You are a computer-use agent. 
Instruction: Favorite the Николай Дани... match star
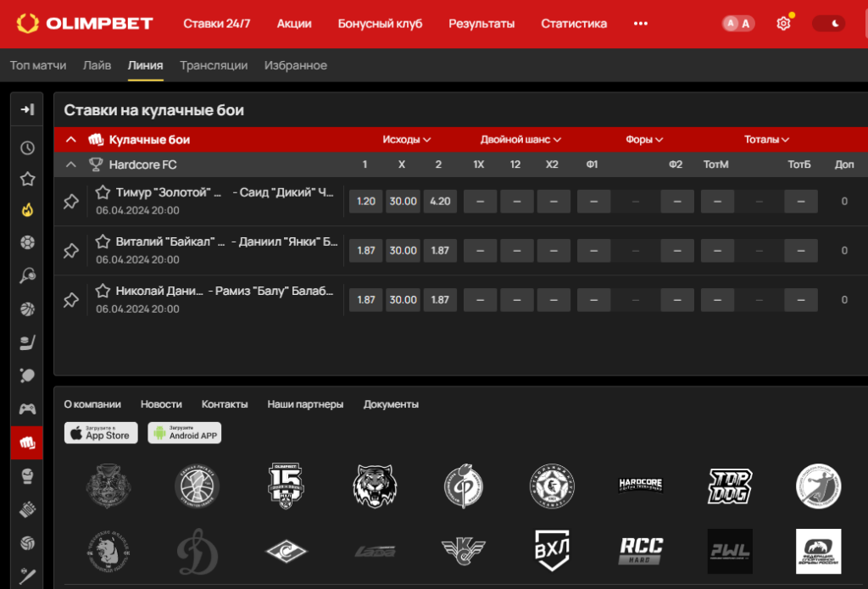tap(103, 291)
